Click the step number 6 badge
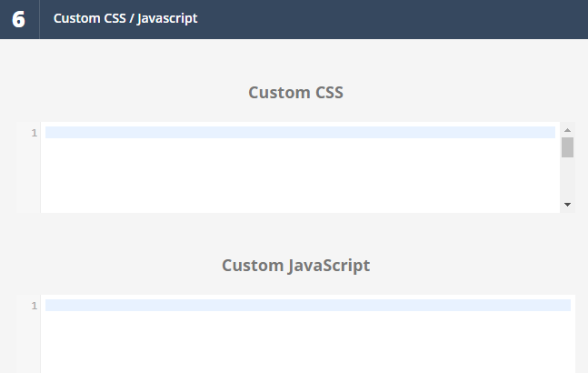Image resolution: width=588 pixels, height=373 pixels. tap(19, 19)
